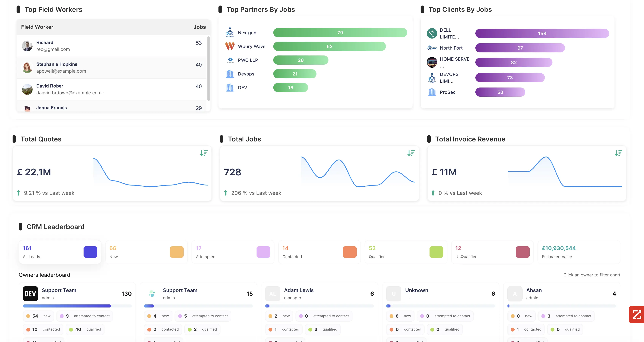
Task: Click Richard's profile photo
Action: [x=27, y=46]
